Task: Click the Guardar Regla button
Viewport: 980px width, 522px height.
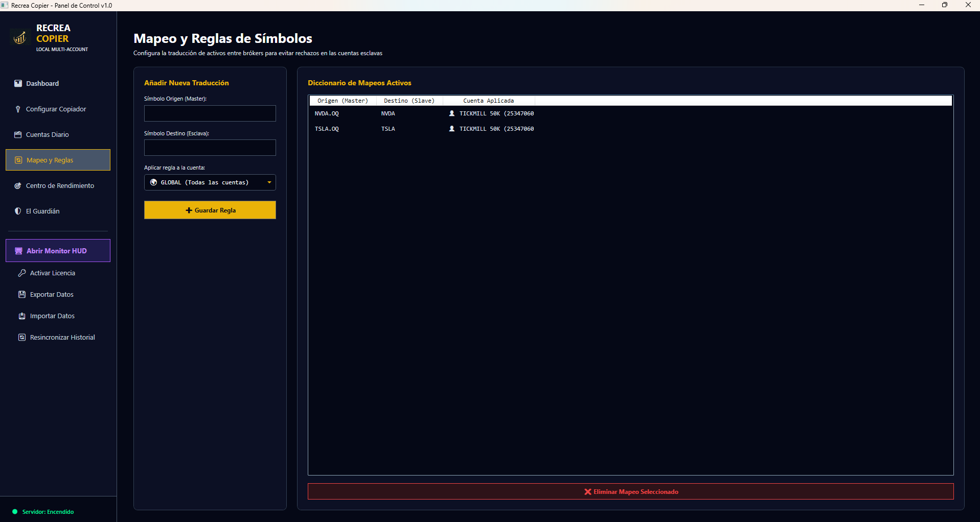Action: point(210,210)
